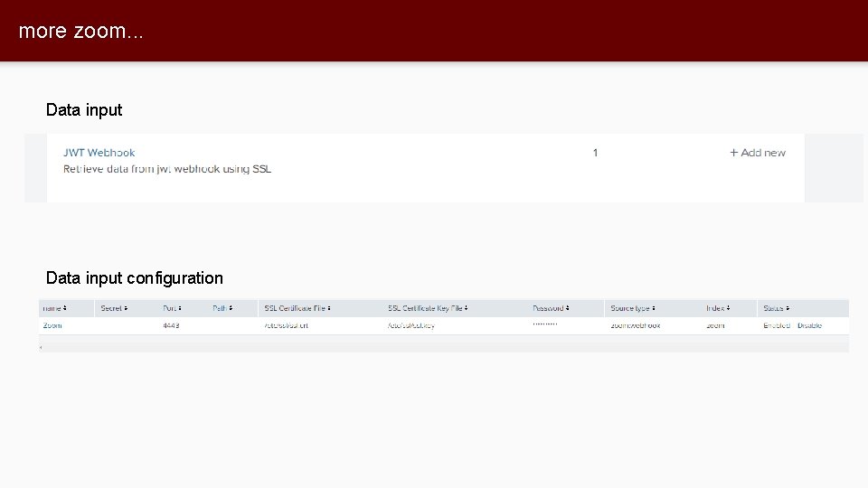868x488 pixels.
Task: Click the masked password value
Action: click(x=544, y=324)
